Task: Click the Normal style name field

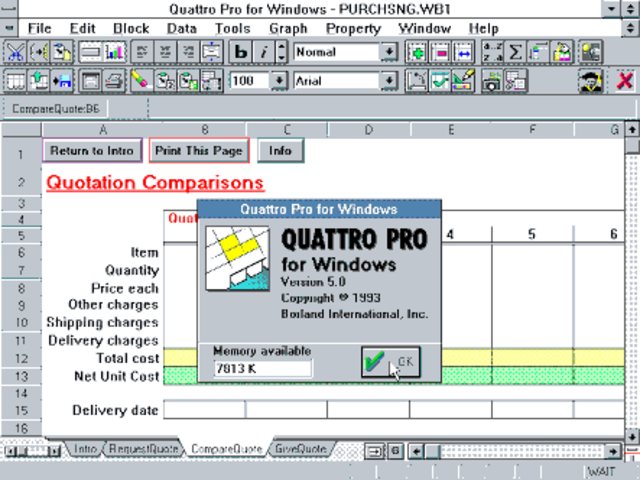Action: tap(336, 52)
